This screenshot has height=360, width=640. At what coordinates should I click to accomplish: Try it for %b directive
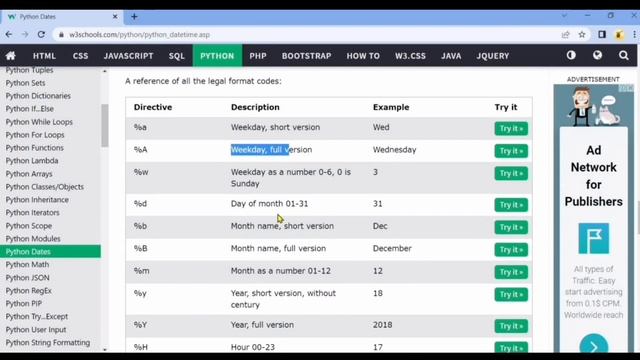point(511,227)
